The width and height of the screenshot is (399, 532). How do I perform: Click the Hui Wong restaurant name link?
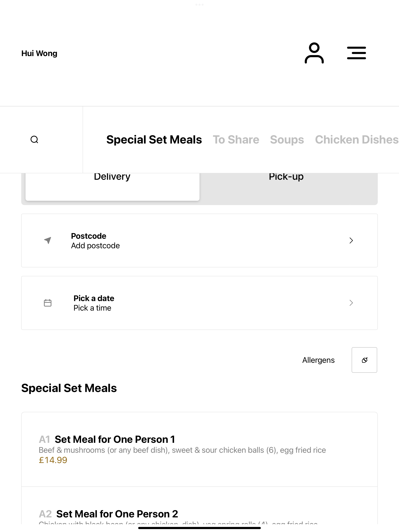click(39, 53)
